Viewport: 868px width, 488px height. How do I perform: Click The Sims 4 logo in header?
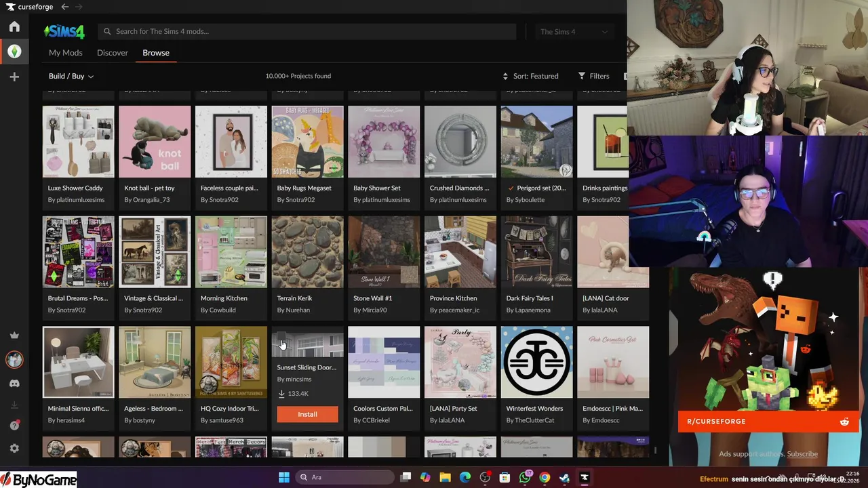click(x=64, y=32)
